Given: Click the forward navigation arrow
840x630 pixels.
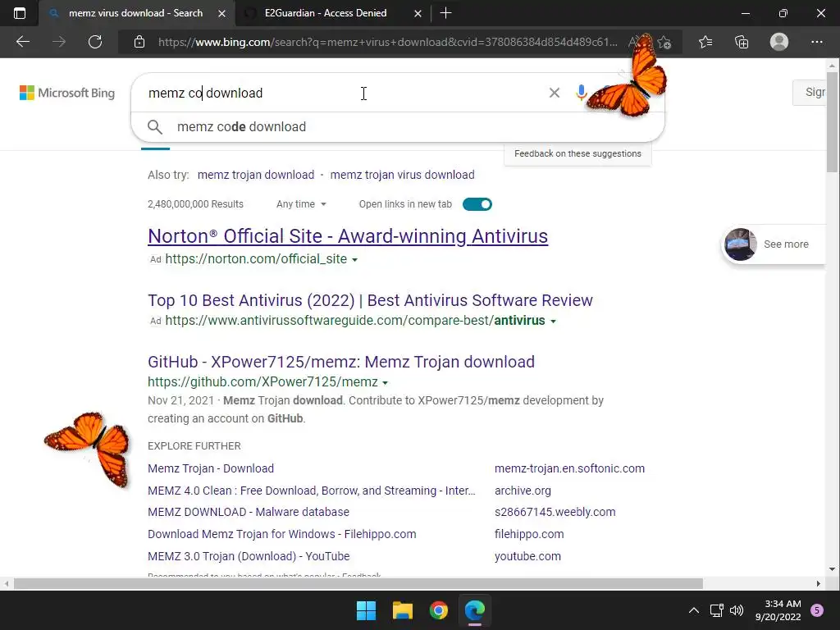Looking at the screenshot, I should (x=59, y=42).
